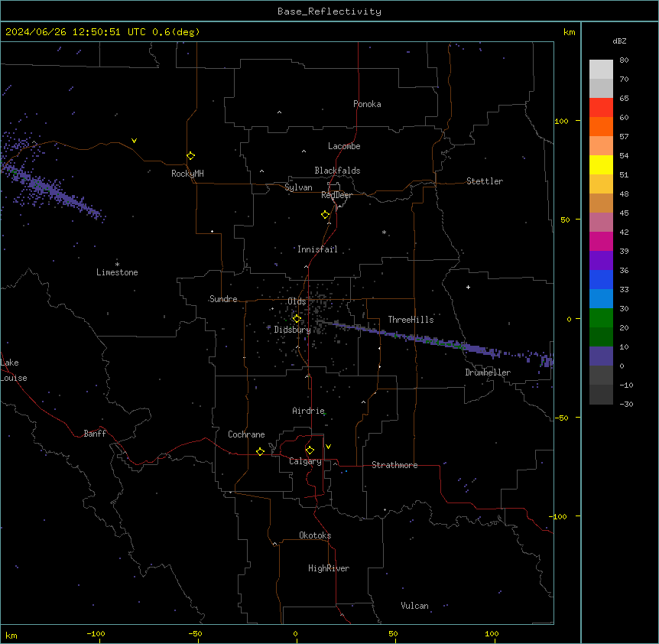This screenshot has height=644, width=659.
Task: Click the yellow diamond marker above RockyMH
Action: click(191, 156)
